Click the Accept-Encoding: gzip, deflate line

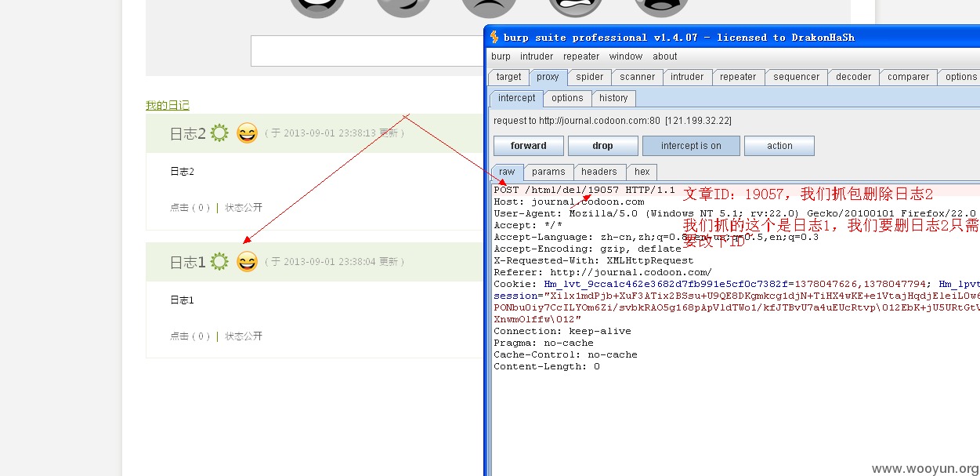tap(587, 249)
